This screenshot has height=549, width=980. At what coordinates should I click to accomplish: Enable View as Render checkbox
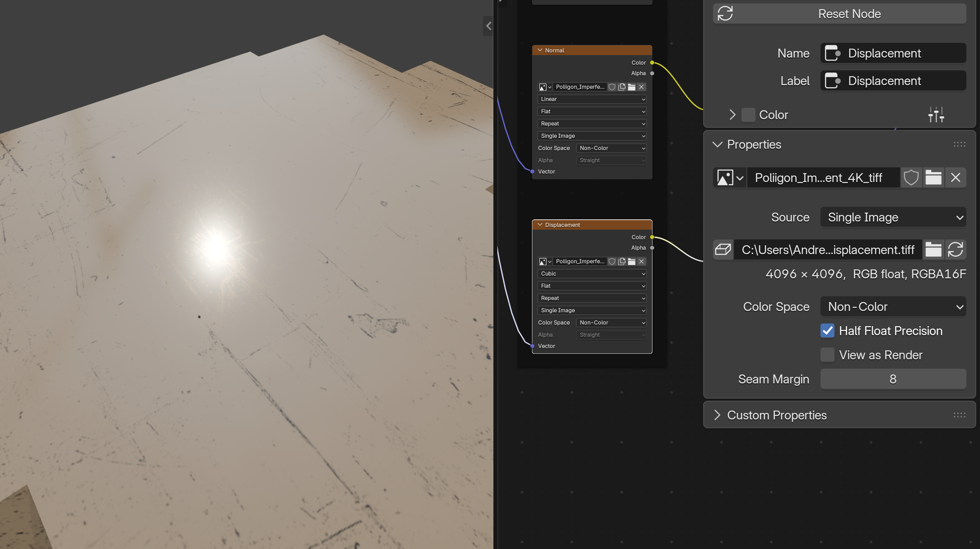click(827, 354)
